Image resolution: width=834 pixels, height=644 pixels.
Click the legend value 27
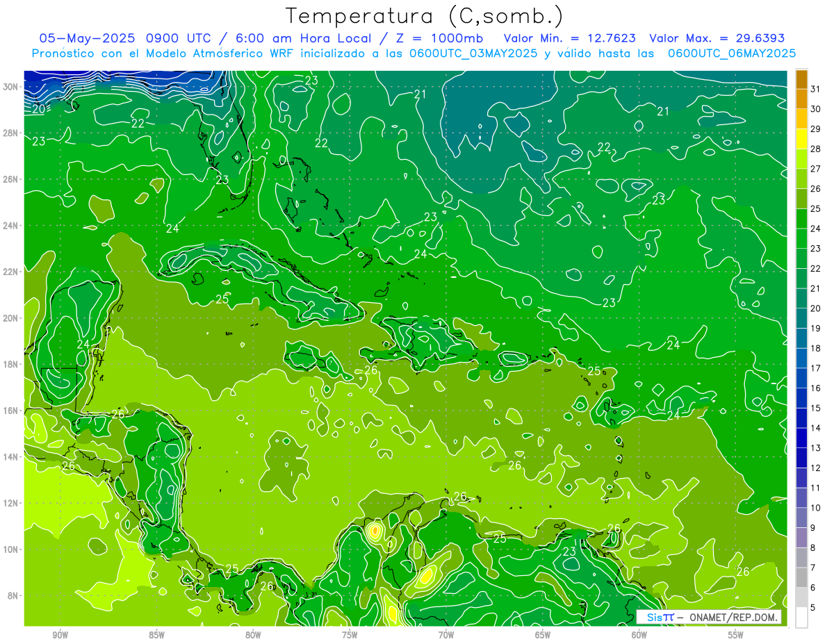(x=815, y=168)
